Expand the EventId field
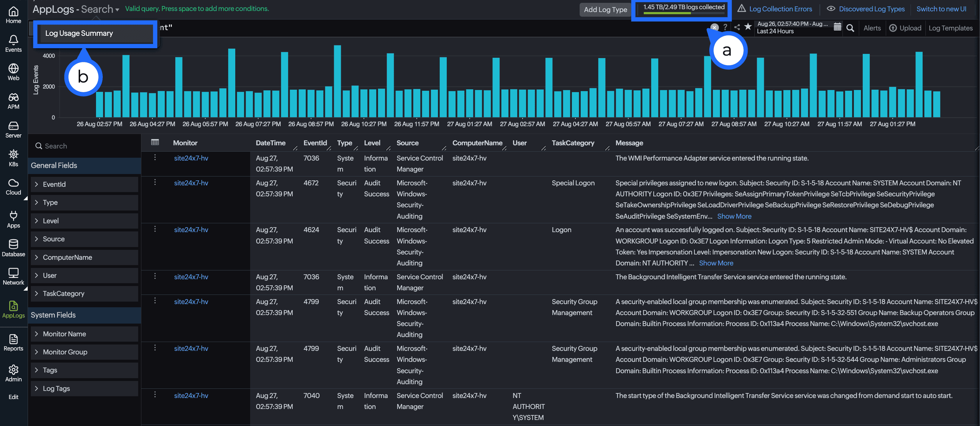Screen dimensions: 980x426 click(x=84, y=184)
